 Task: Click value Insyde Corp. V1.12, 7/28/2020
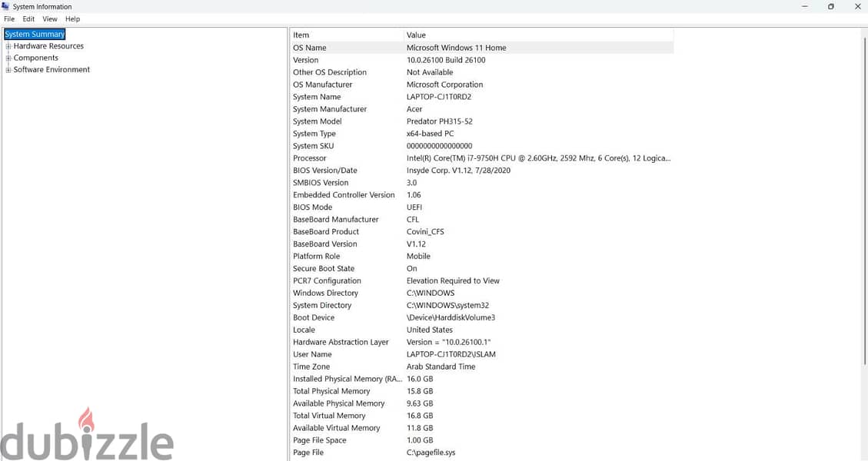pyautogui.click(x=458, y=171)
